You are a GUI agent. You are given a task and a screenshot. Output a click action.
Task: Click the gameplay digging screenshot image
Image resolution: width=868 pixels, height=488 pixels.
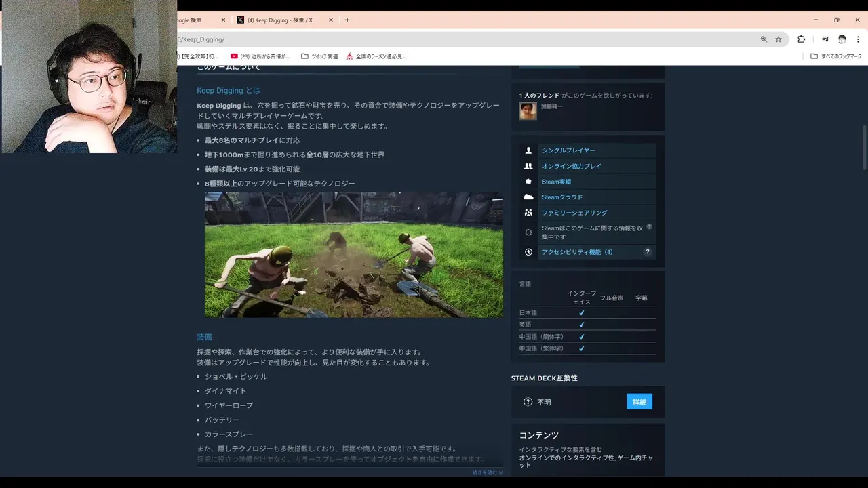pos(354,255)
